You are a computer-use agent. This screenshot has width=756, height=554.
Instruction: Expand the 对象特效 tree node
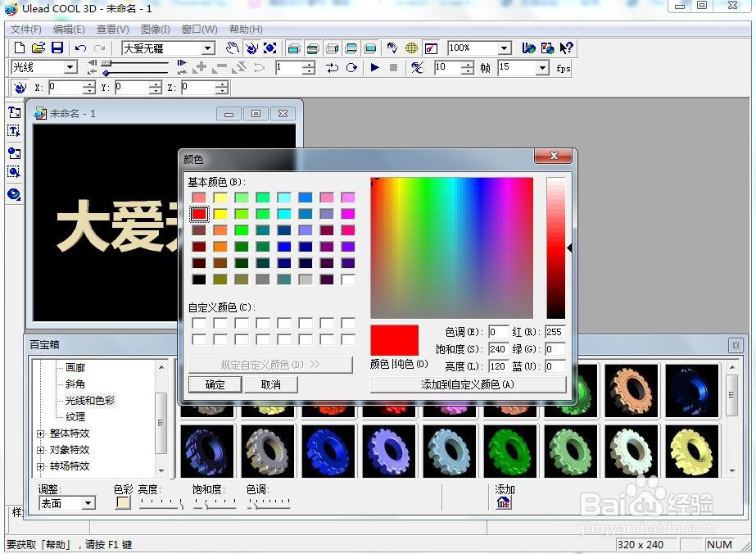coord(41,450)
